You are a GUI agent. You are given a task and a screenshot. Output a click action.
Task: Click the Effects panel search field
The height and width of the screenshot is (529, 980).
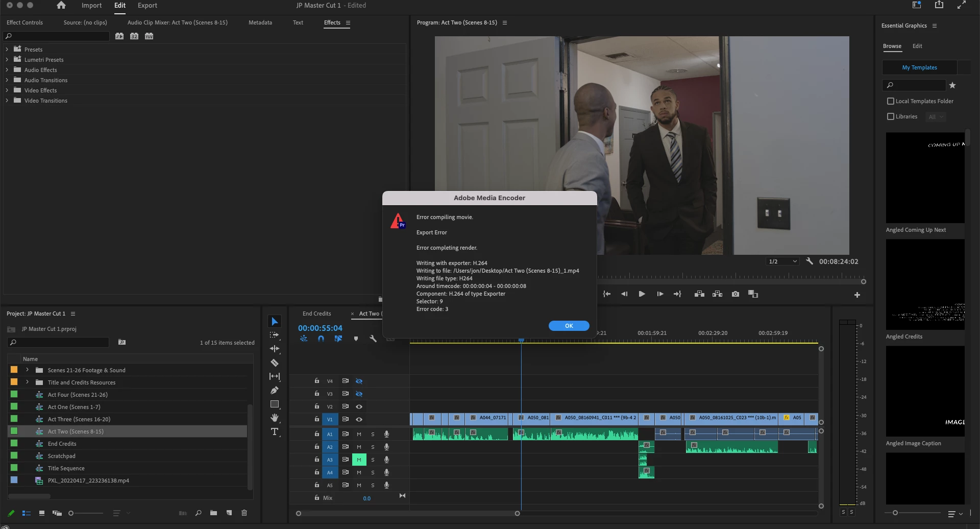pyautogui.click(x=57, y=36)
